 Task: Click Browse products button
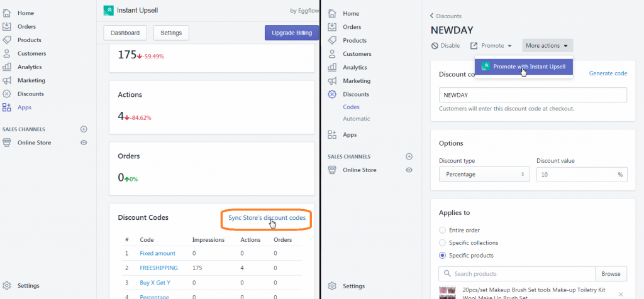click(x=611, y=274)
